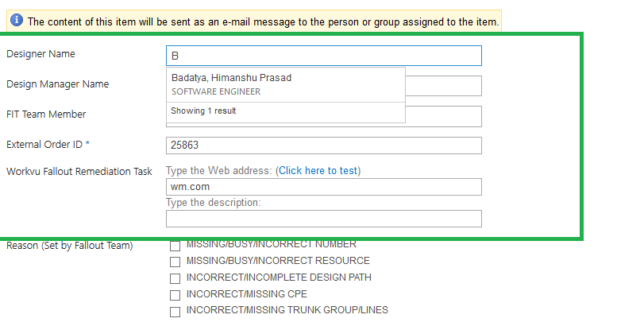Click the Designer Name label
644x330 pixels.
pos(40,54)
